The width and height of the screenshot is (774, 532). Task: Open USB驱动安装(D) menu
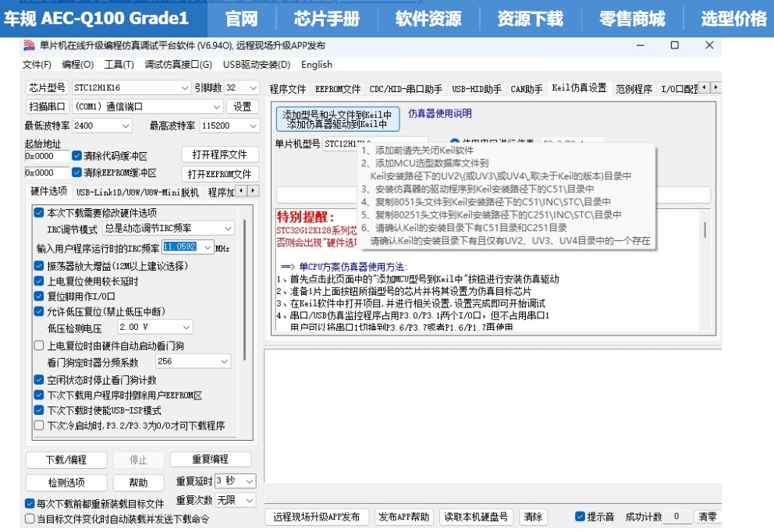(x=256, y=65)
